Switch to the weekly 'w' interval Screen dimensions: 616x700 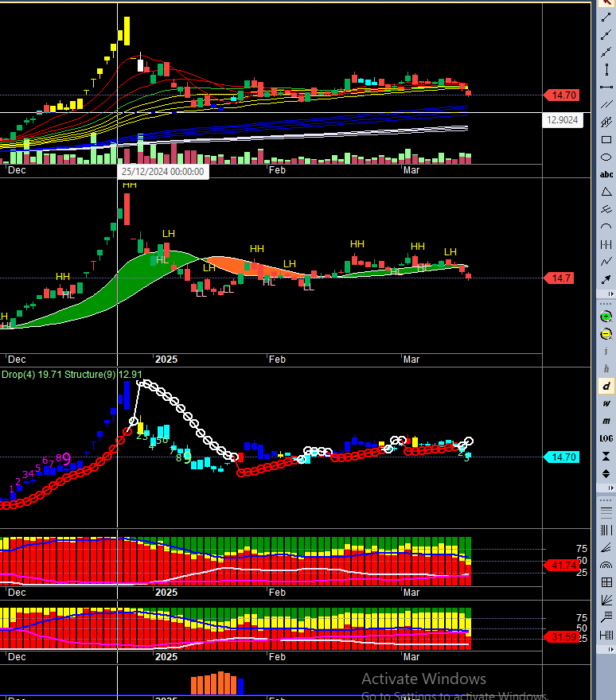[x=606, y=403]
